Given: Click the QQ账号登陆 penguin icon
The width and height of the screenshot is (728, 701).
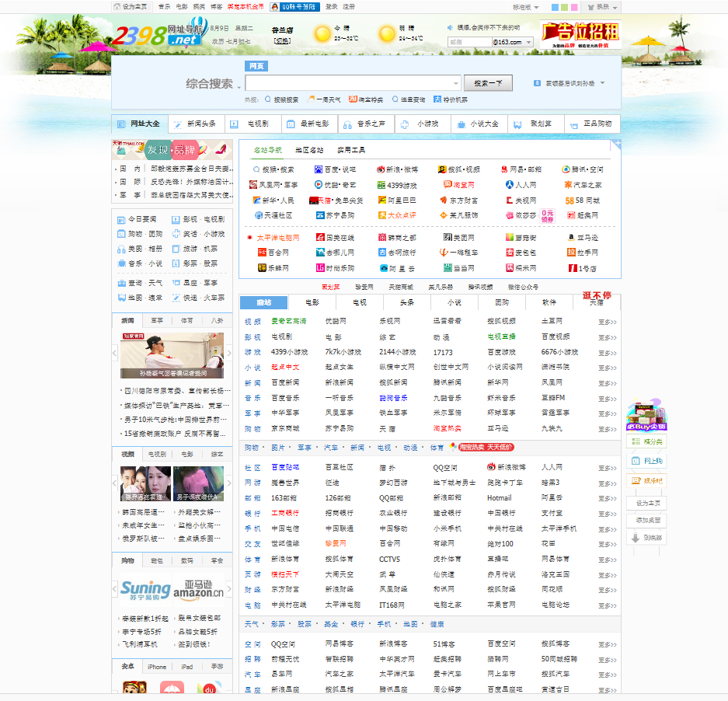Looking at the screenshot, I should [x=274, y=7].
